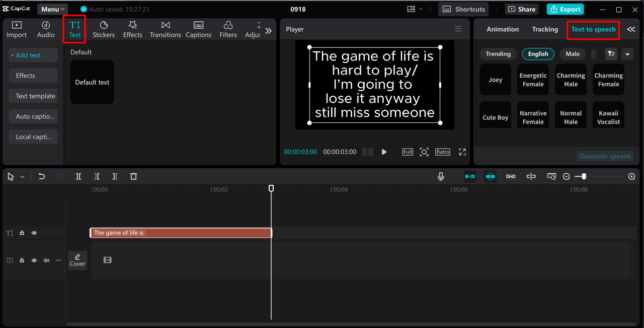Choose the Charming Female voice
Screen dimensions: 644x328
pyautogui.click(x=608, y=80)
